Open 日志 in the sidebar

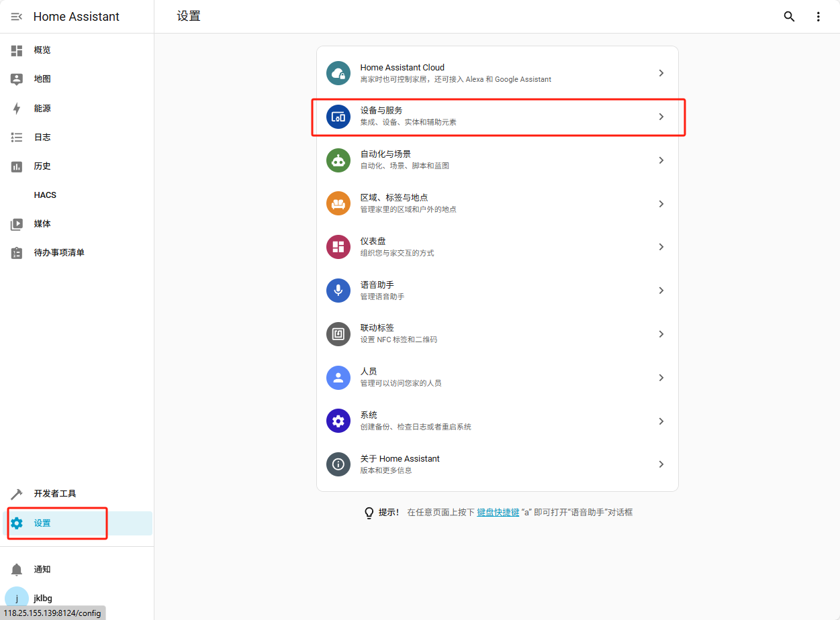point(77,138)
